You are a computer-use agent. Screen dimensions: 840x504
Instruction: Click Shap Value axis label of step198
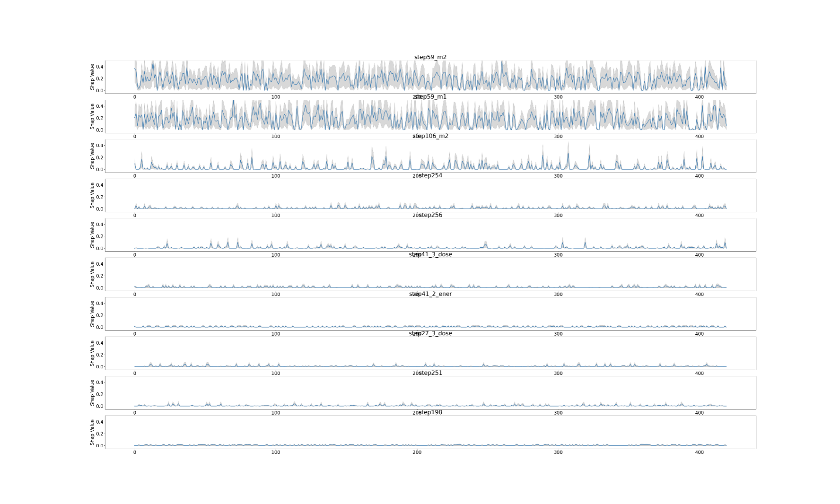[92, 432]
